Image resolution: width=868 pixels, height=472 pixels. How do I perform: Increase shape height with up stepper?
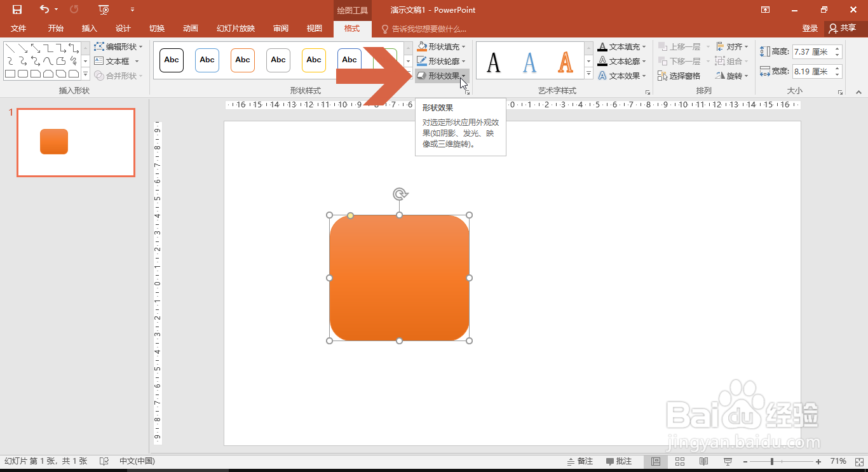click(x=837, y=48)
